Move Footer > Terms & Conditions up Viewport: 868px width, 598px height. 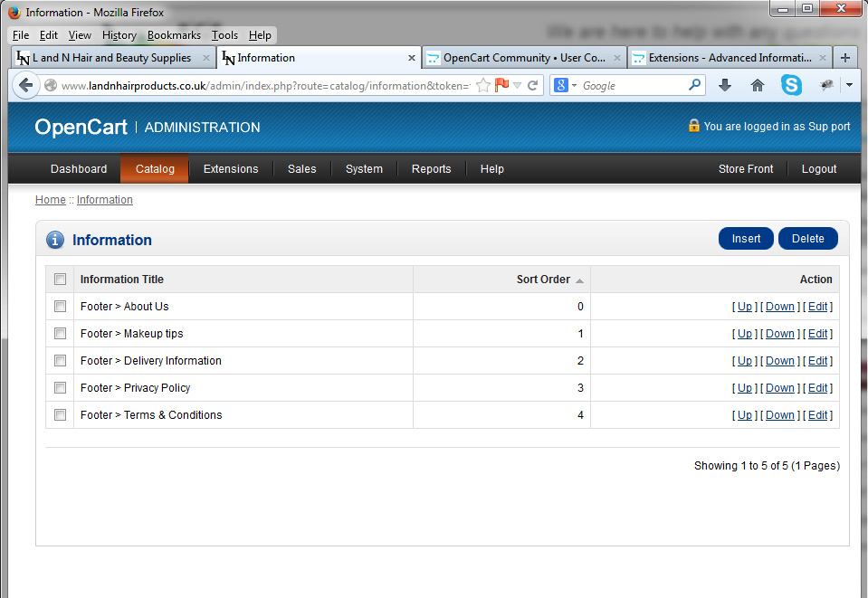pyautogui.click(x=745, y=415)
